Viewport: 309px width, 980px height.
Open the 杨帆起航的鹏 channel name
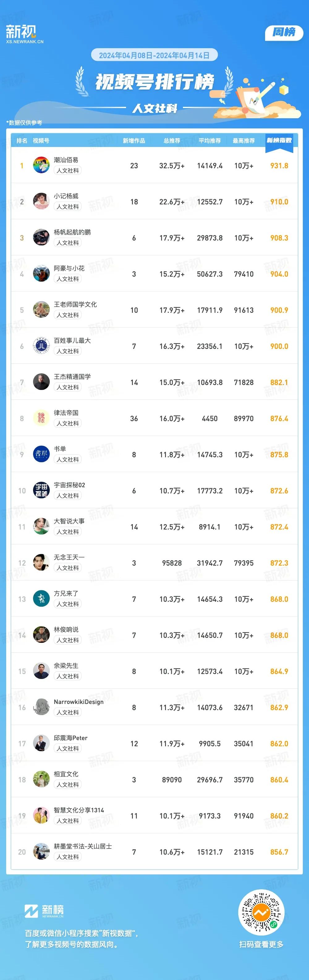click(x=72, y=232)
